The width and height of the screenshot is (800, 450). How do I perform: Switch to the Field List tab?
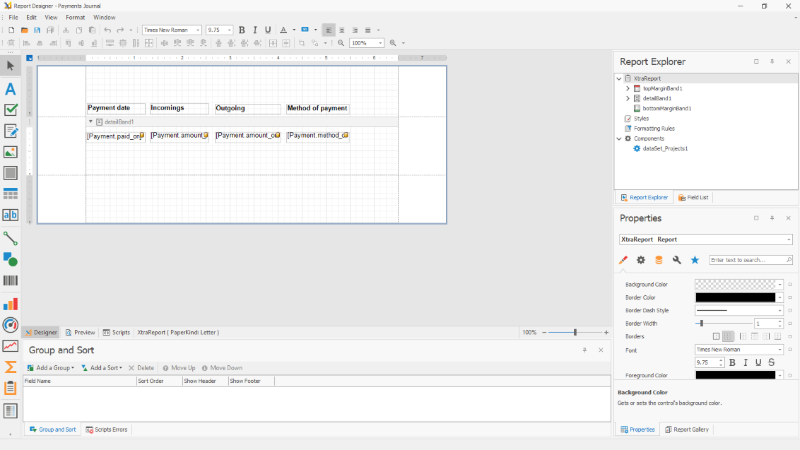tap(693, 197)
